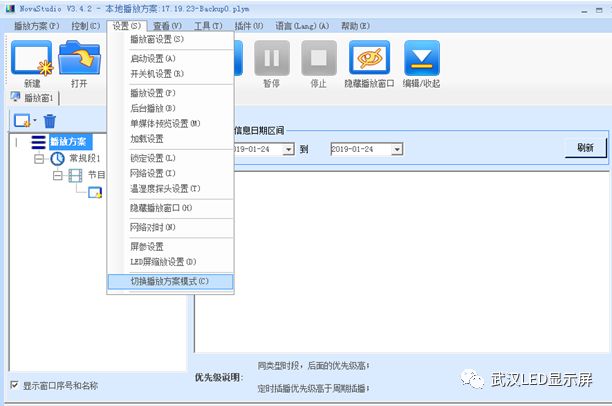612x406 pixels.
Task: Choose LED屏缩放设置(D) menu entry
Action: [171, 262]
